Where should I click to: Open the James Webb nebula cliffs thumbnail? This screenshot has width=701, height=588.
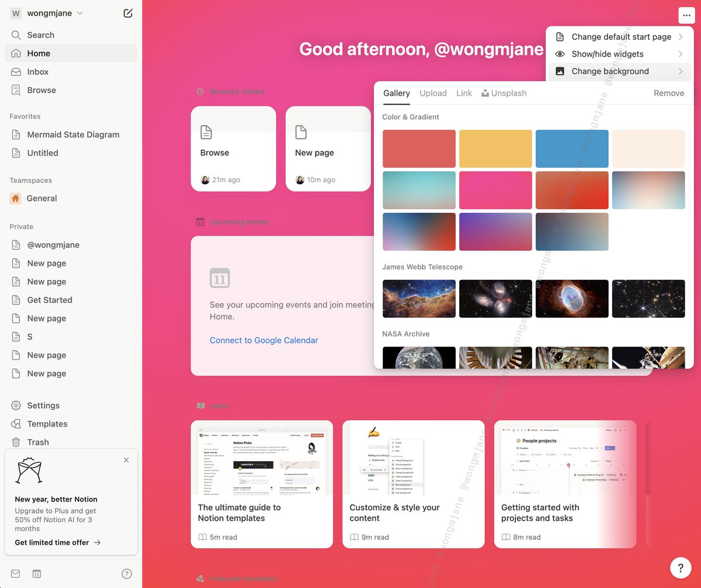click(419, 299)
